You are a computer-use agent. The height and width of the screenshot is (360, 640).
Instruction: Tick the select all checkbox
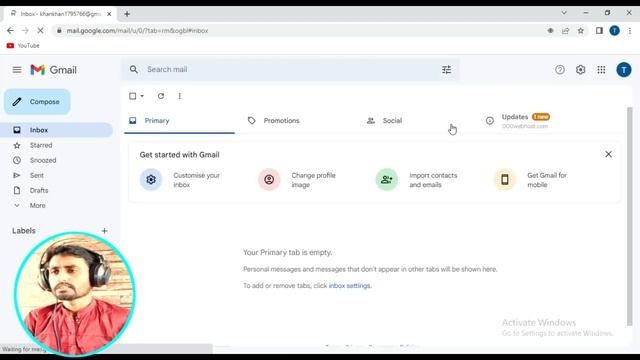point(133,96)
